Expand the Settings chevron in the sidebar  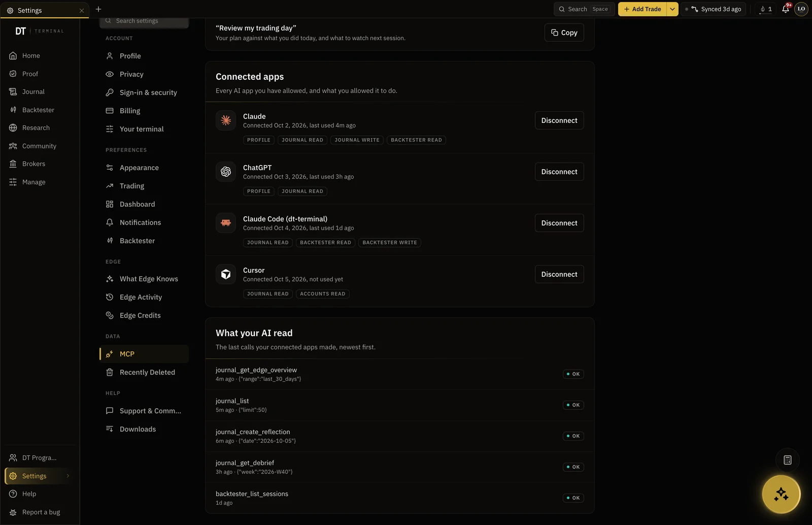click(x=68, y=476)
